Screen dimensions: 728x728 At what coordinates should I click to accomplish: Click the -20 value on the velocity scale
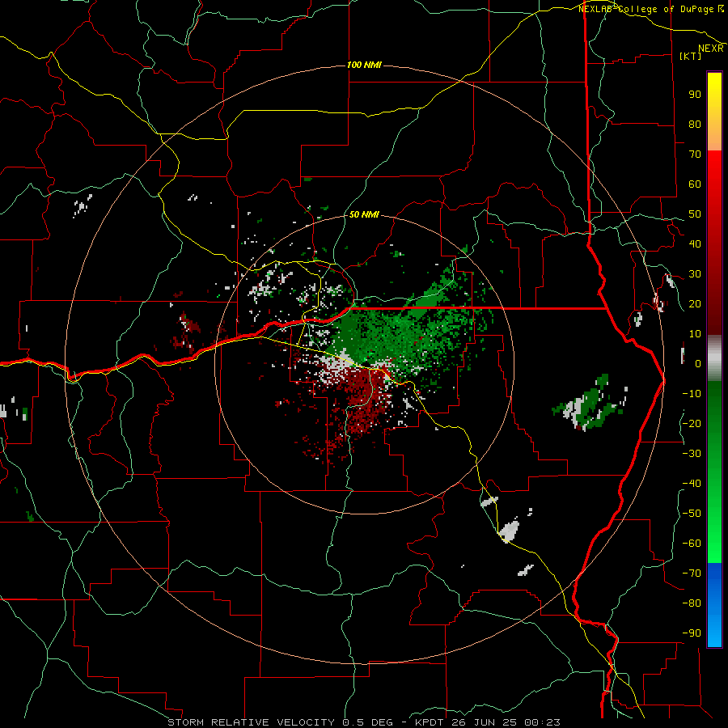[x=692, y=423]
